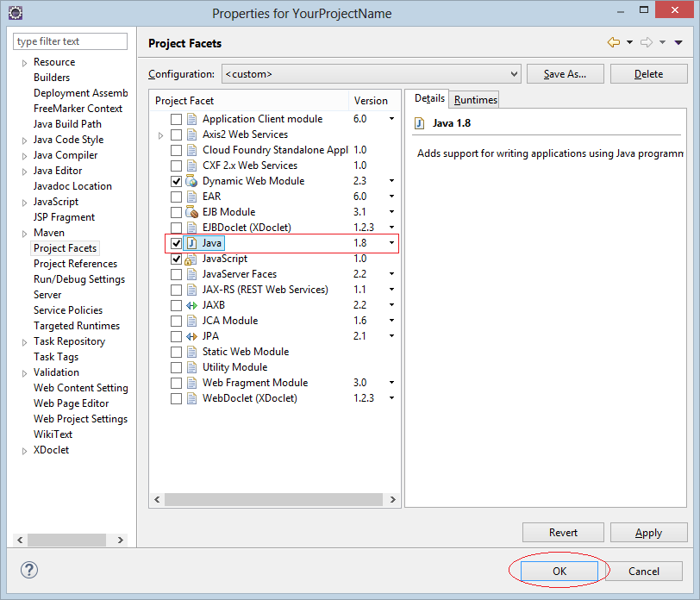Image resolution: width=700 pixels, height=600 pixels.
Task: Click the Java 1.8 icon in Details pane
Action: click(419, 123)
